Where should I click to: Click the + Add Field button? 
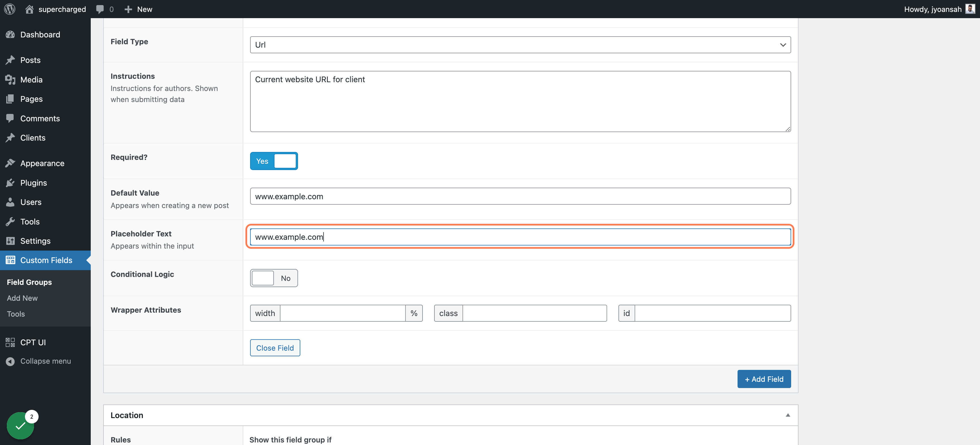point(764,379)
